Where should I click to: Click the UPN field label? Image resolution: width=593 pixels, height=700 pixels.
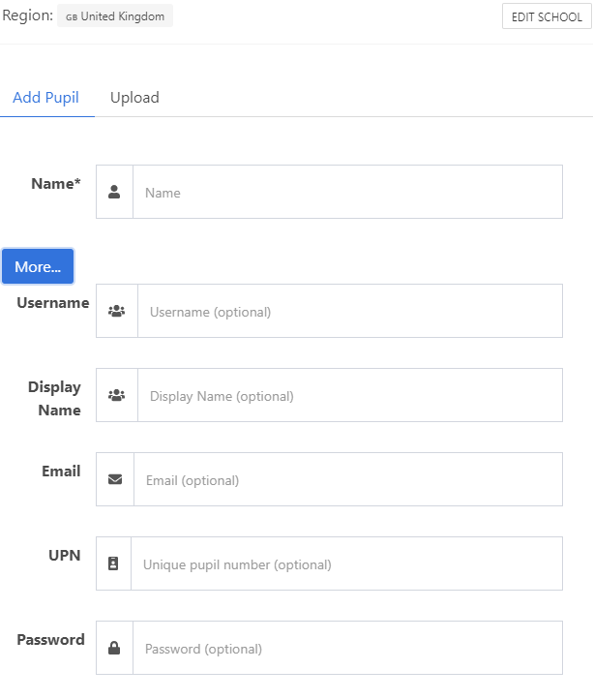65,556
